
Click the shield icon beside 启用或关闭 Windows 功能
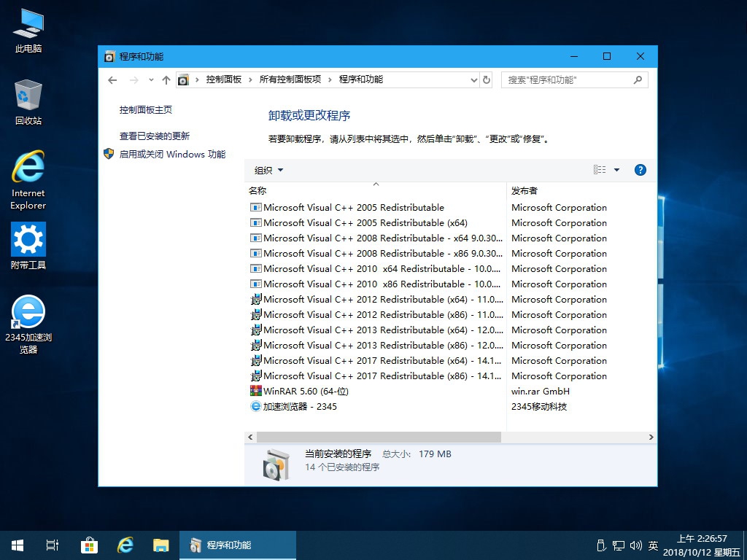[109, 154]
